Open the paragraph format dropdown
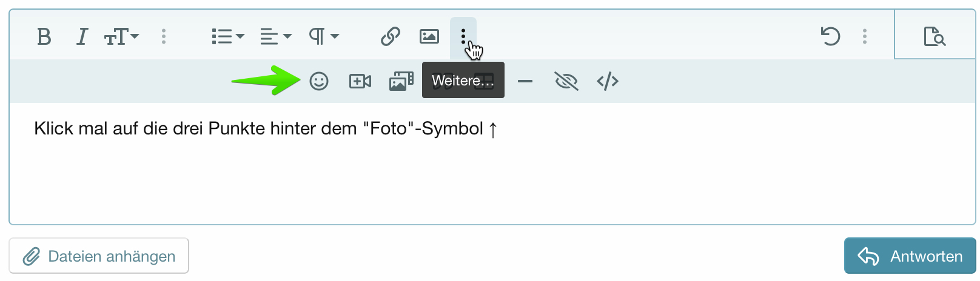The image size is (980, 281). [x=324, y=37]
